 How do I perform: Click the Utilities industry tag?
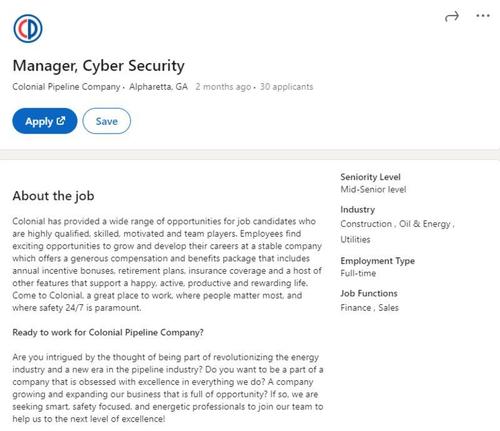click(355, 239)
